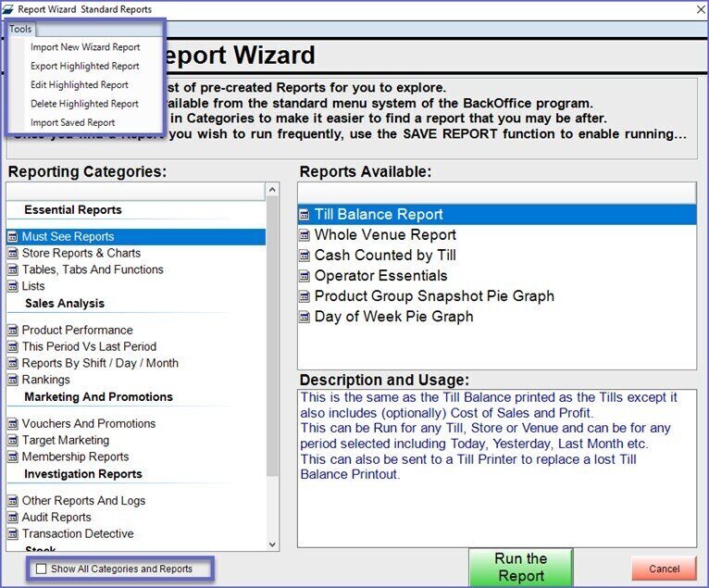Click the Vouchers And Promotions icon
This screenshot has height=588, width=709.
pos(13,424)
